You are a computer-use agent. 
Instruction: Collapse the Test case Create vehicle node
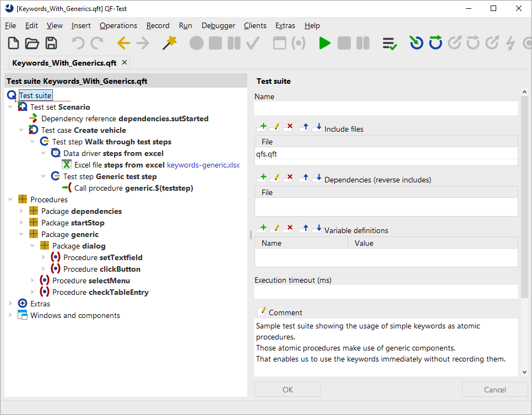21,130
